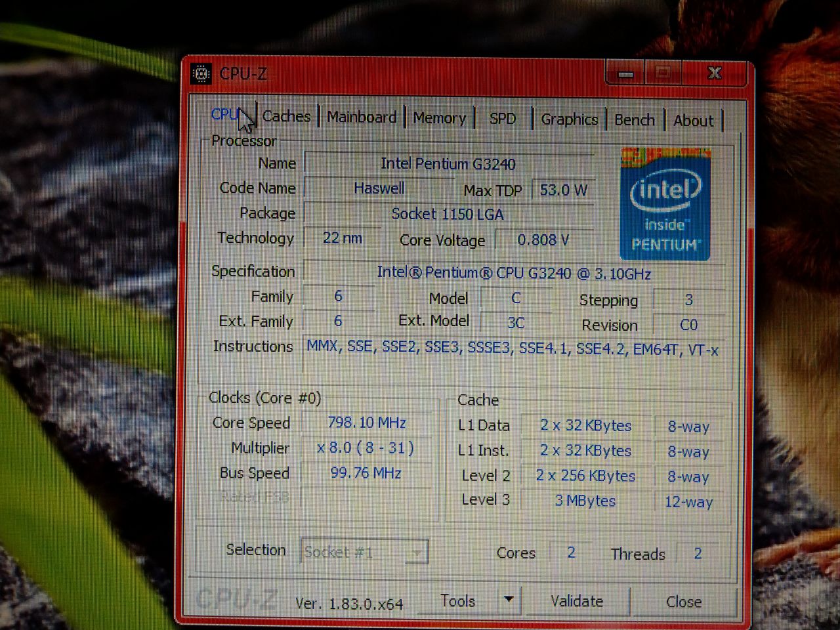The image size is (840, 630).
Task: Click the empty Rated FSB field
Action: coord(366,497)
